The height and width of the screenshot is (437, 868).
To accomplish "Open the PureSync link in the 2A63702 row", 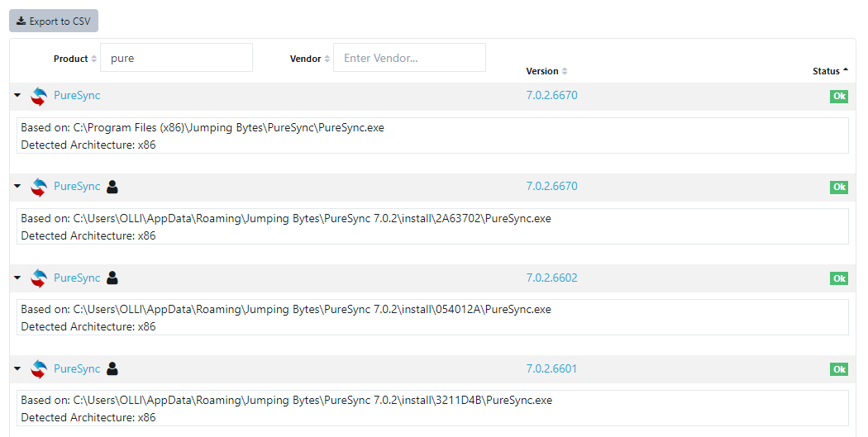I will pos(77,187).
